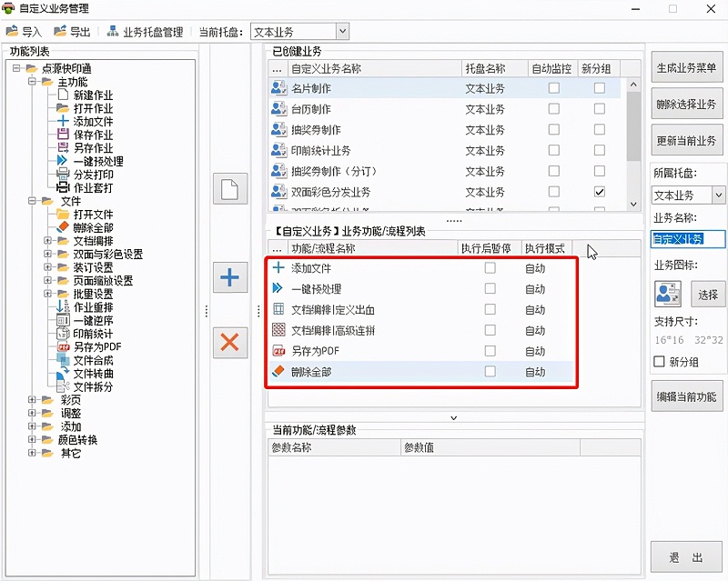
Task: Select 印前统计 in the function tree
Action: coord(93,334)
